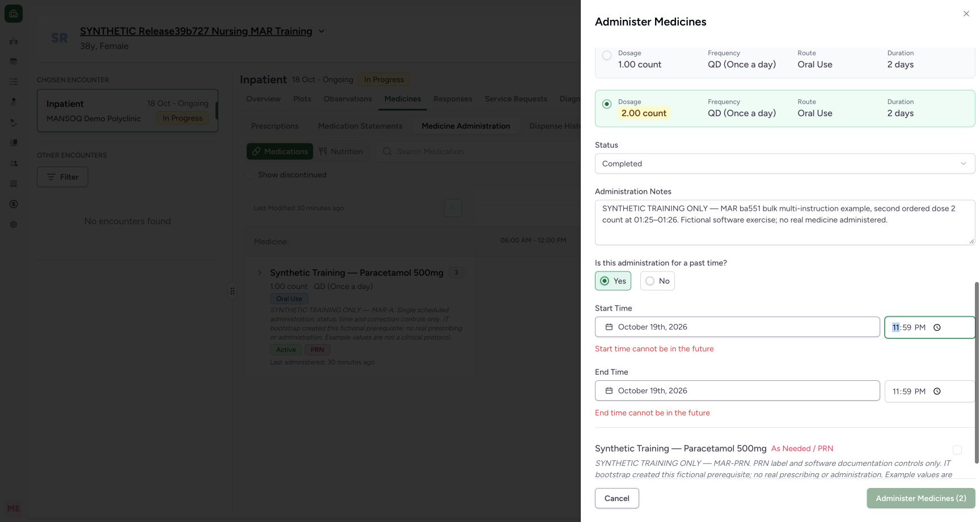Select the 1.00 count dosage radio
The width and height of the screenshot is (980, 522).
coord(607,56)
